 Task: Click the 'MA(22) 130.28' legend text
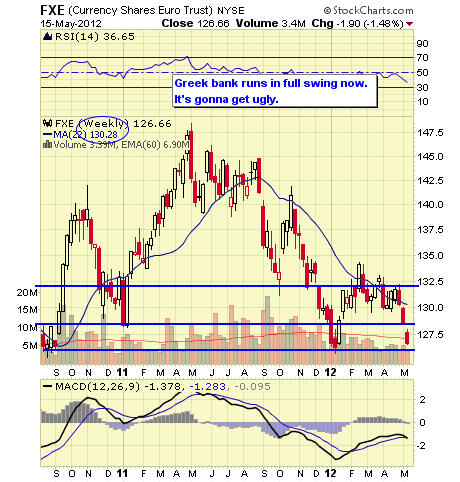86,134
